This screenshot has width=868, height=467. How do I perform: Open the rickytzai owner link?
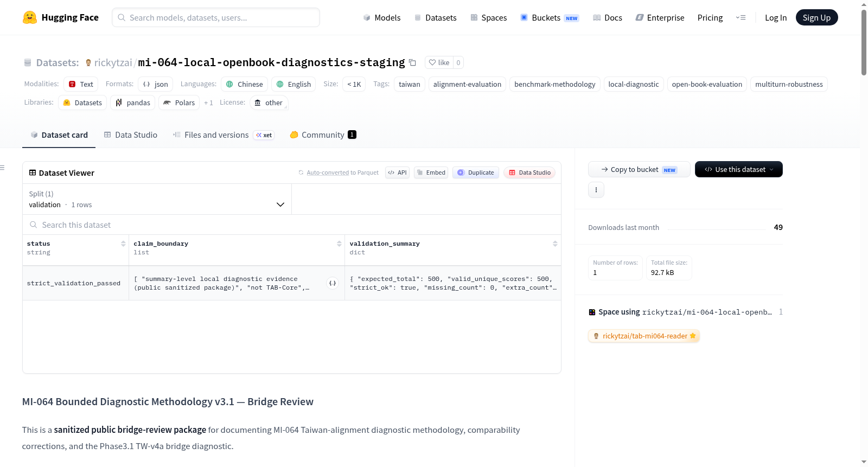pyautogui.click(x=113, y=63)
